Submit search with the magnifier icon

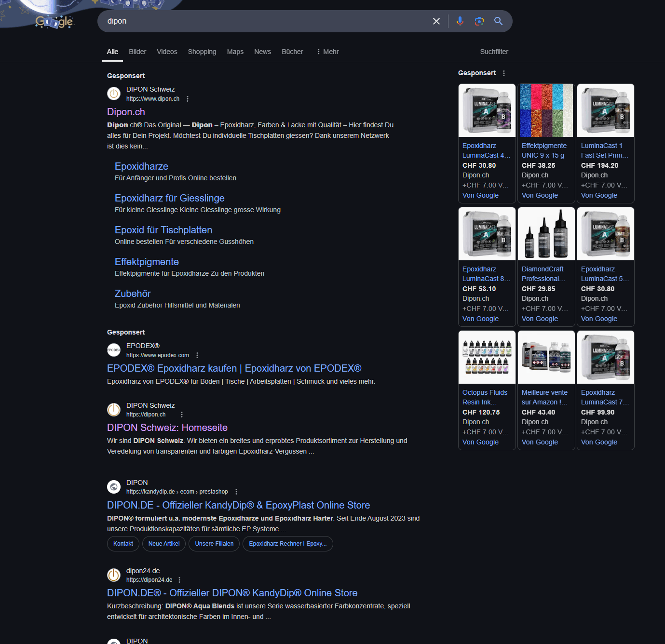[498, 21]
